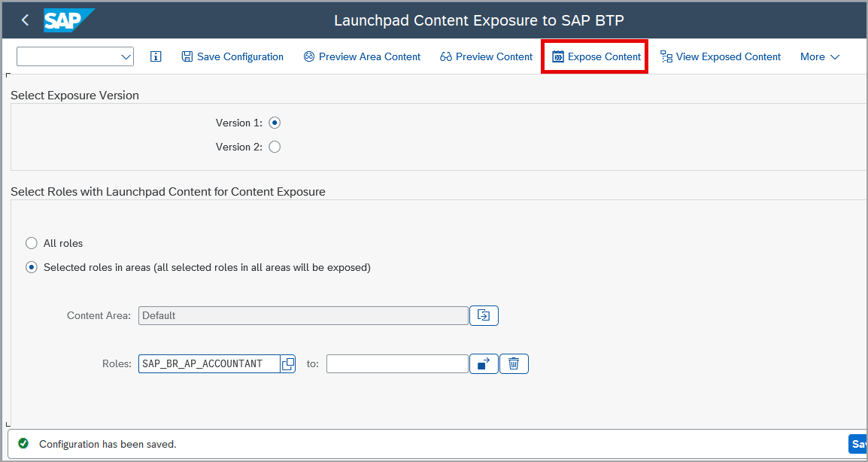Save Configuration from the toolbar
This screenshot has height=462, width=868.
232,56
